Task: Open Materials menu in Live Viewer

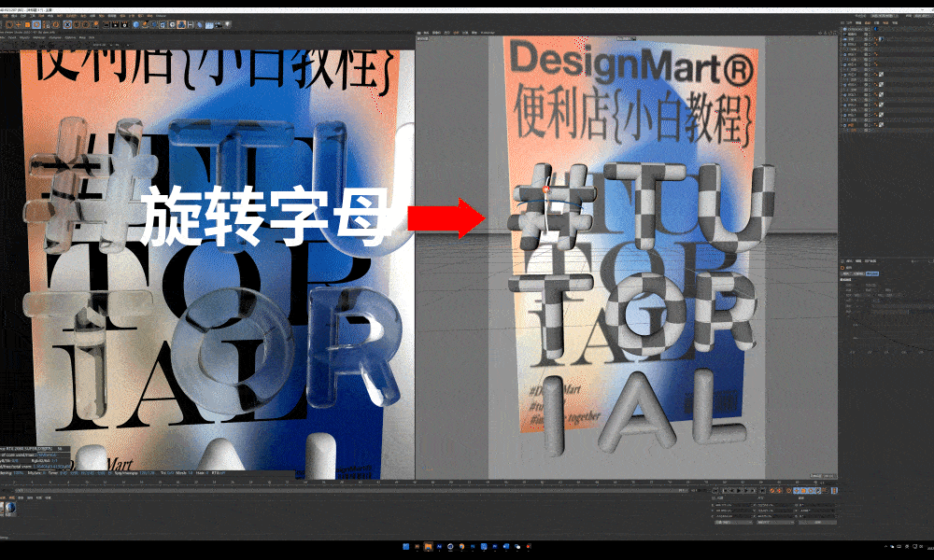Action: coord(39,37)
